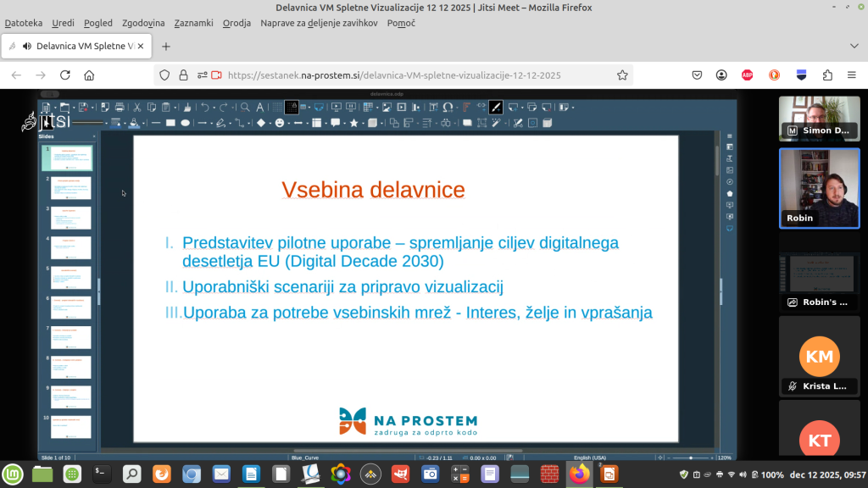
Task: Click the tracking protection shield icon
Action: [x=165, y=75]
